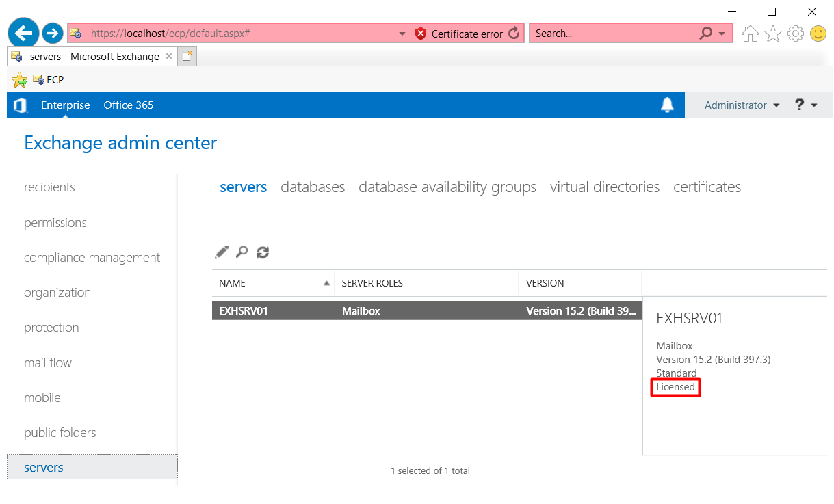834x504 pixels.
Task: Click the Search... input box
Action: (614, 34)
